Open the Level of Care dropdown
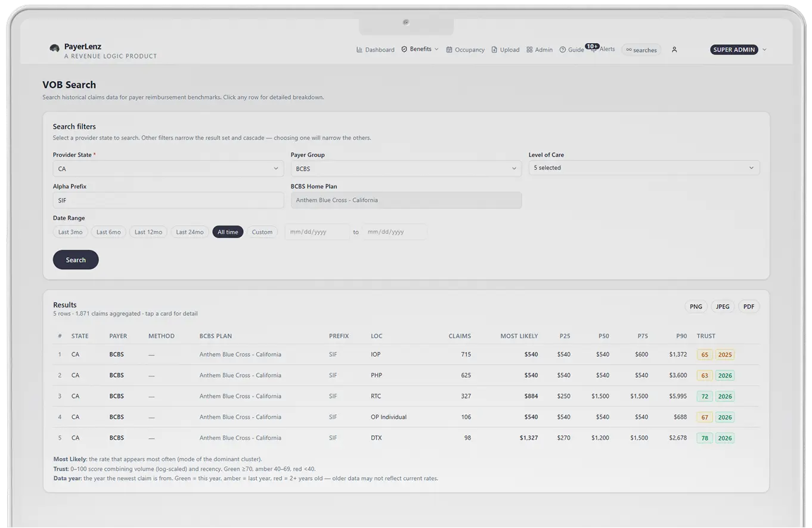This screenshot has height=528, width=812. (x=644, y=168)
